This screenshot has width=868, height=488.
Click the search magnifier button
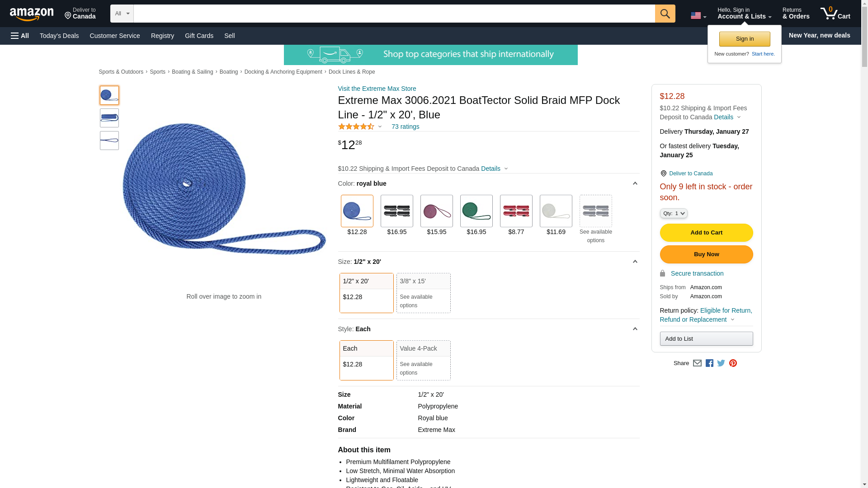click(x=665, y=14)
